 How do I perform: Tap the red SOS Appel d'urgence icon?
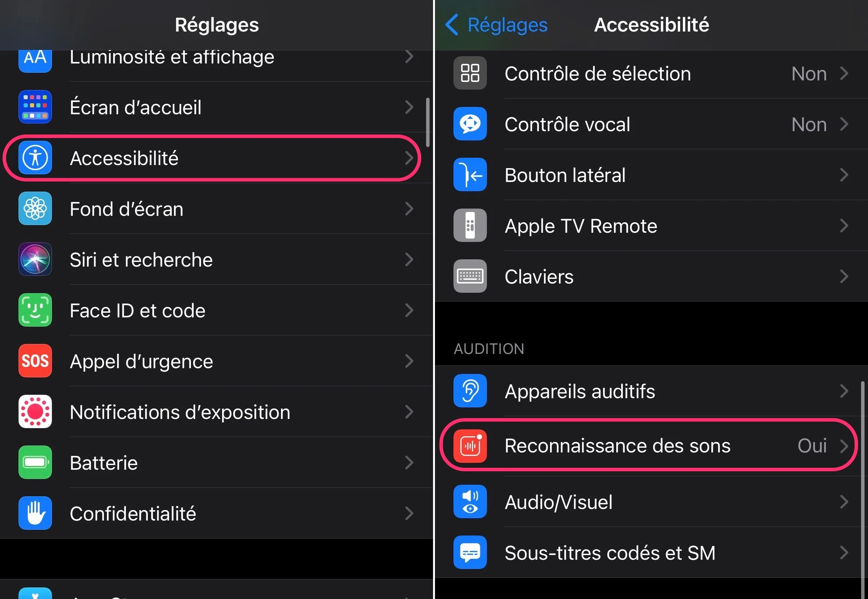(35, 361)
